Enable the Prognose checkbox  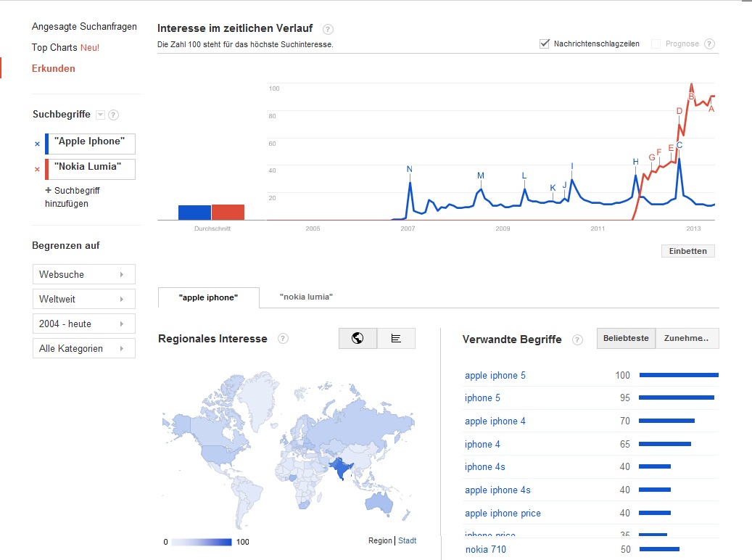(656, 44)
